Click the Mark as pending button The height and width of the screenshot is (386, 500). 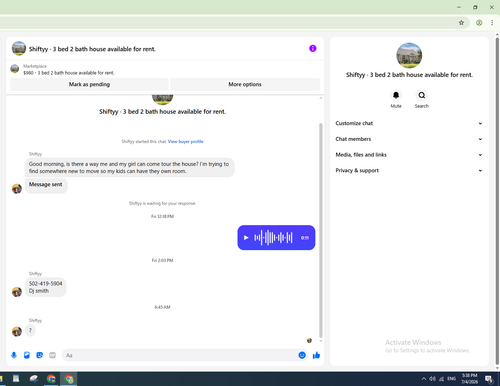(x=89, y=84)
